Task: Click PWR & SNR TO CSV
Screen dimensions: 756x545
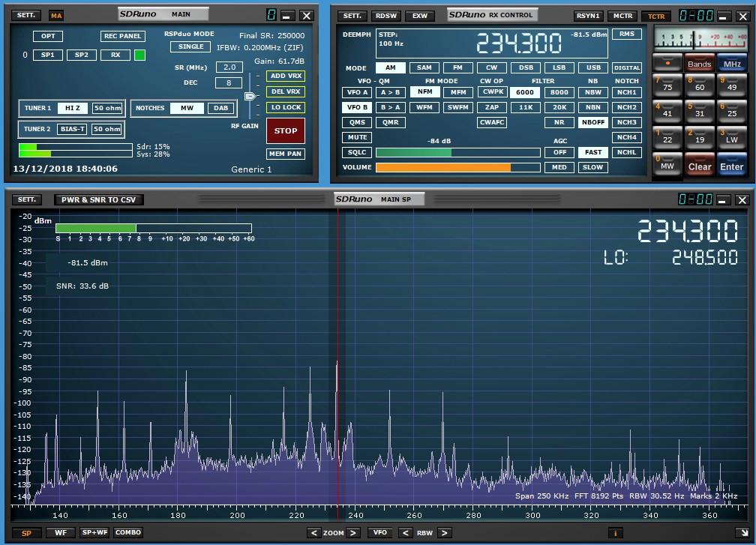Action: [x=98, y=200]
